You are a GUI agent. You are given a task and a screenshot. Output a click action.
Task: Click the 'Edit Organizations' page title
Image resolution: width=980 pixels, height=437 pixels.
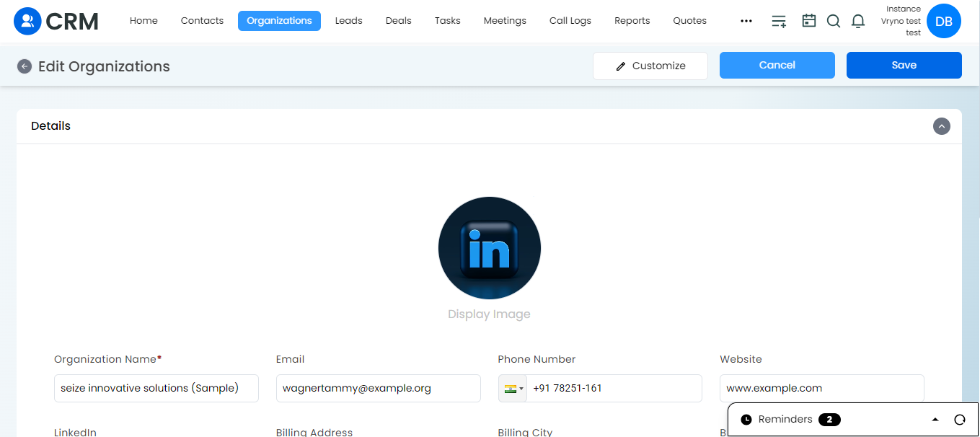click(104, 66)
